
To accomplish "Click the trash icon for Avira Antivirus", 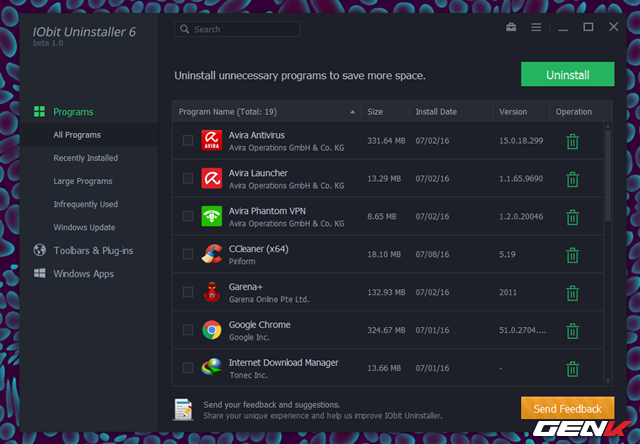I will (572, 141).
